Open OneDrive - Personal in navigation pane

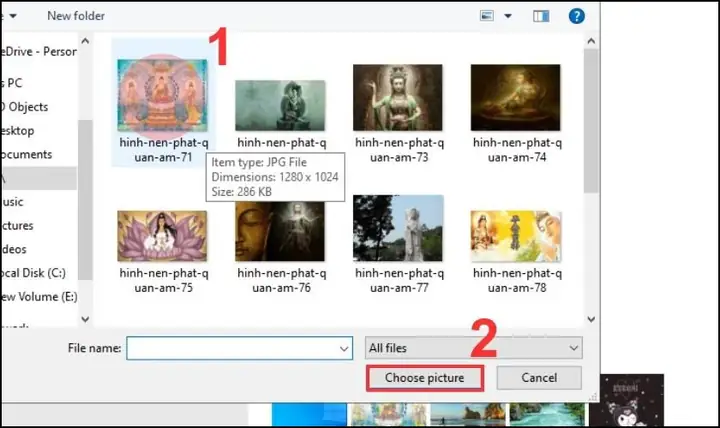(39, 52)
